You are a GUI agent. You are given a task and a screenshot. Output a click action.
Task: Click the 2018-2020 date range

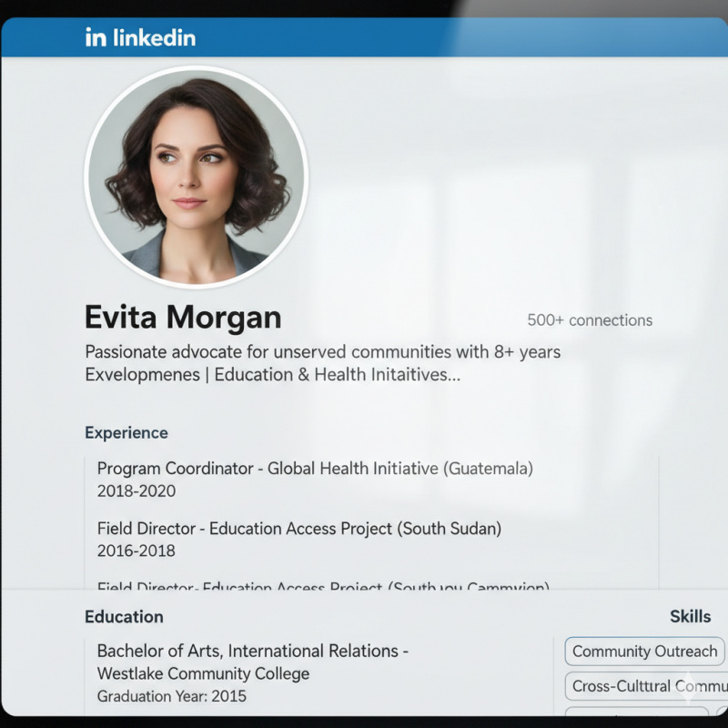[x=136, y=491]
